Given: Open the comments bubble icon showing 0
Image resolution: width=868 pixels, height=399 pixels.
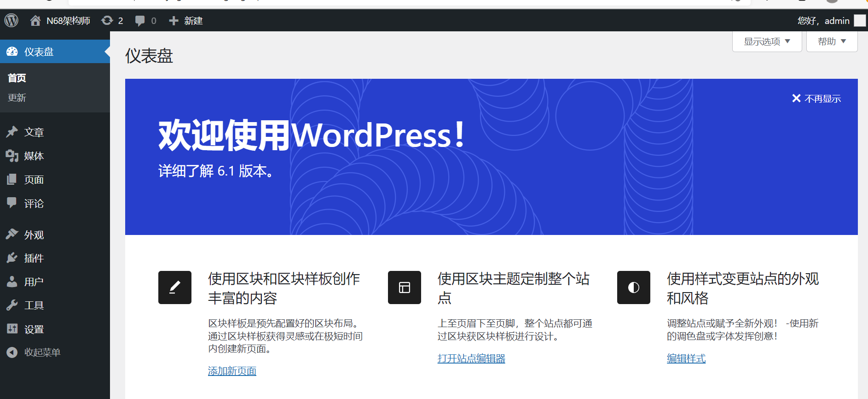Looking at the screenshot, I should [x=140, y=21].
